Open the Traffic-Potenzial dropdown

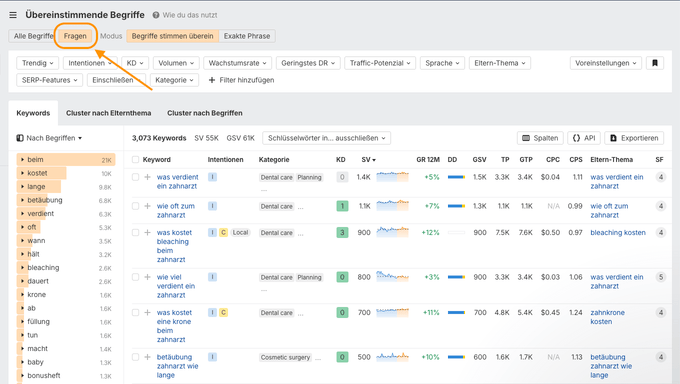coord(380,63)
